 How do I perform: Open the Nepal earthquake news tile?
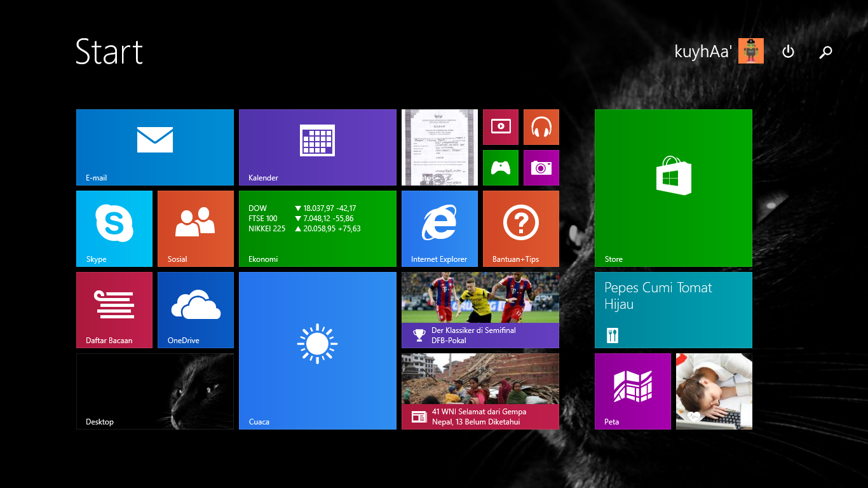[480, 391]
